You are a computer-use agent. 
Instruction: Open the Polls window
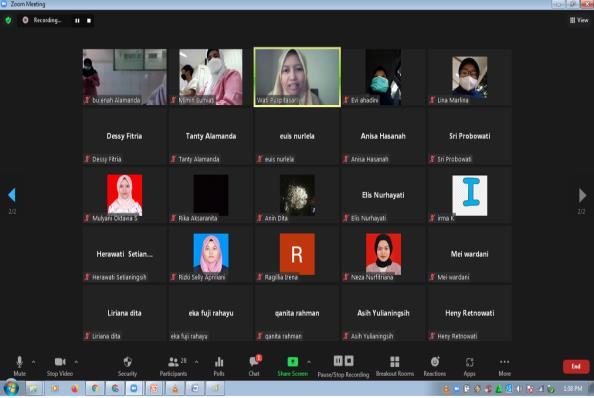click(219, 366)
